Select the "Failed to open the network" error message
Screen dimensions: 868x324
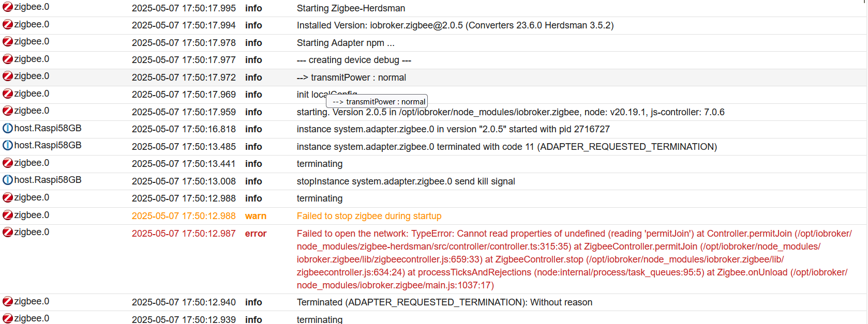[574, 259]
